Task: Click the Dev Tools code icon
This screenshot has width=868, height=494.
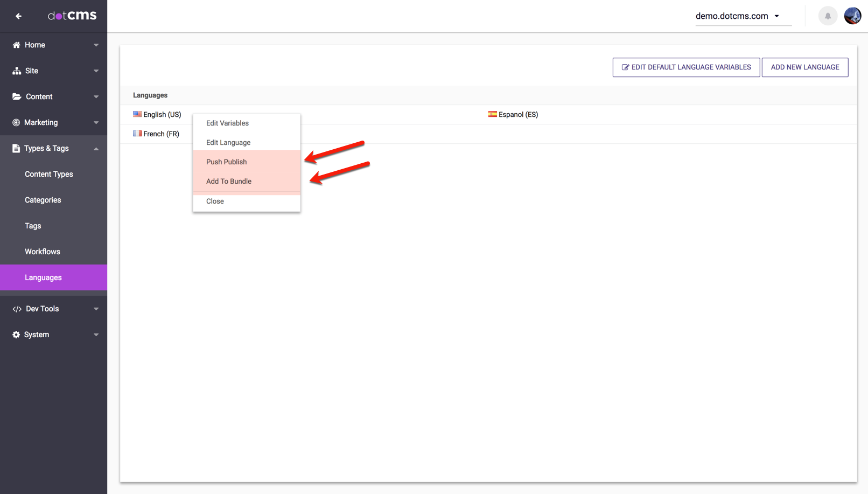Action: pyautogui.click(x=17, y=309)
